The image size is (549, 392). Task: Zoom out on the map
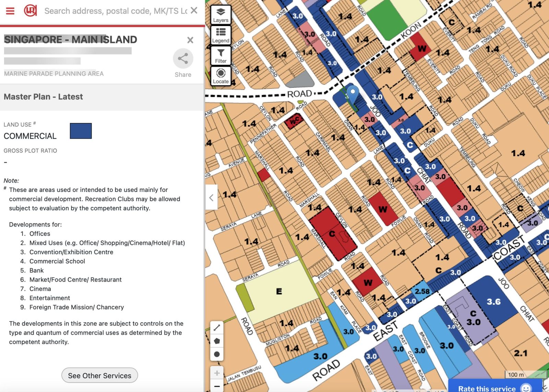tap(217, 386)
